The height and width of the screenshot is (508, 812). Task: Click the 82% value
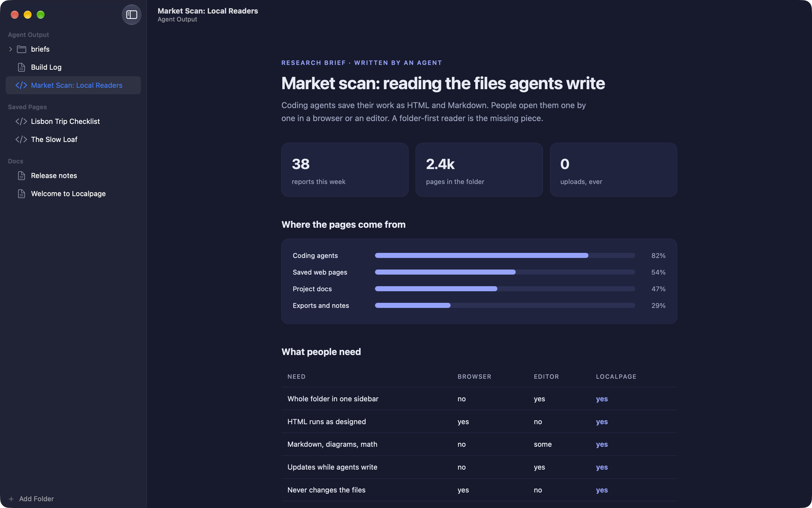point(658,256)
